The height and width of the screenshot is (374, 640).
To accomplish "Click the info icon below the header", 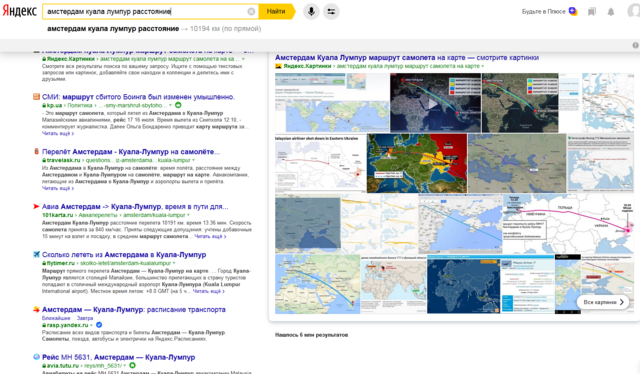I will (636, 45).
